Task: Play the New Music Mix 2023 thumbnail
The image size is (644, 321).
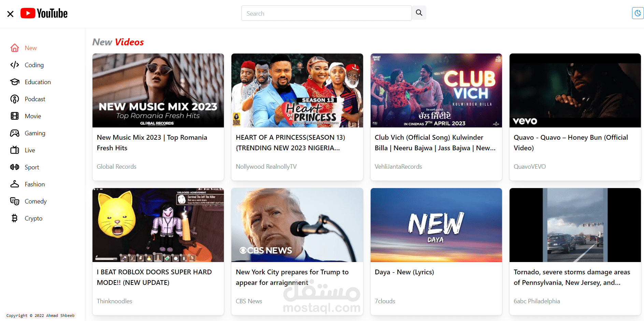Action: (158, 90)
